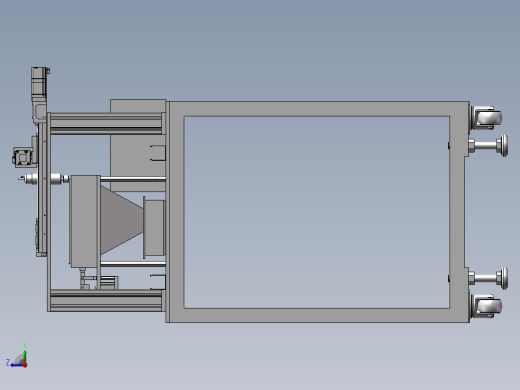Viewport: 520px width, 390px height.
Task: Select the small square motor block at far left
Action: point(23,157)
